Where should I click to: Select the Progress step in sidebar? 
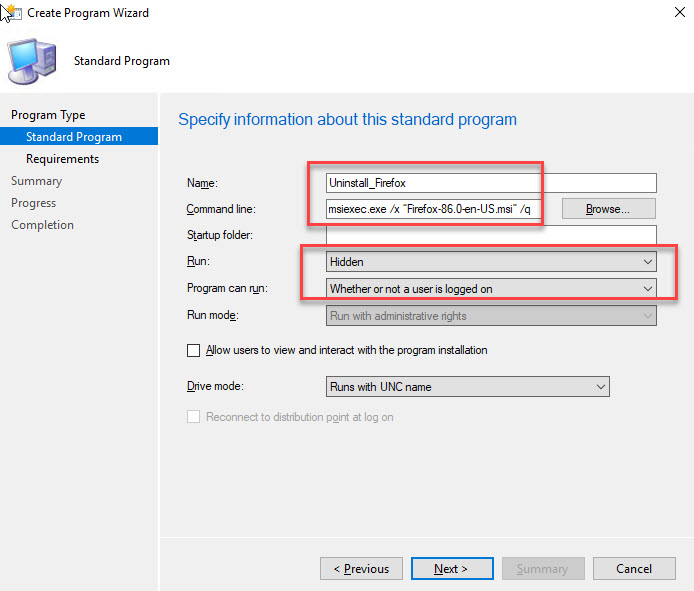coord(33,203)
